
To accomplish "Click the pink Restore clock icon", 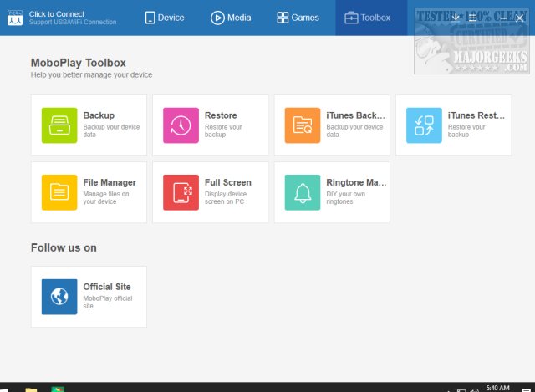I will point(181,125).
